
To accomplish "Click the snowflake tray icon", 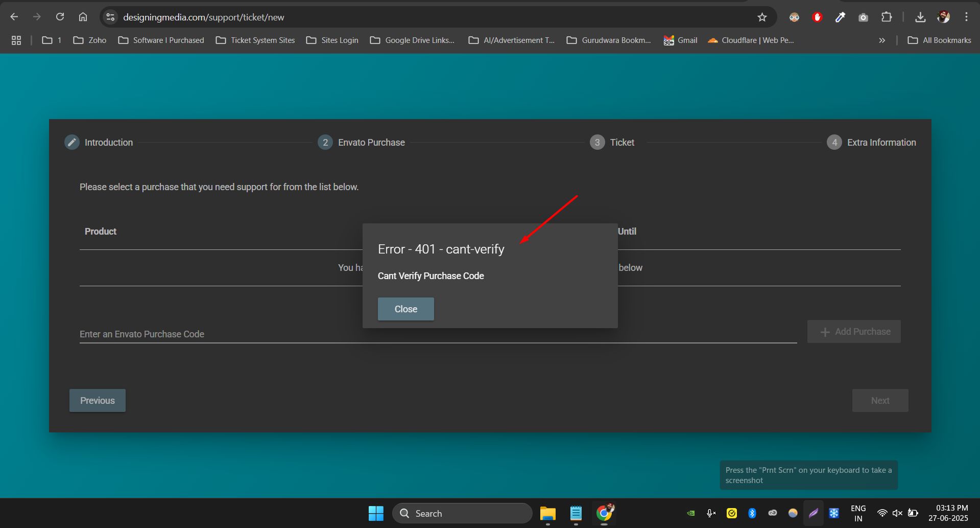I will tap(834, 513).
